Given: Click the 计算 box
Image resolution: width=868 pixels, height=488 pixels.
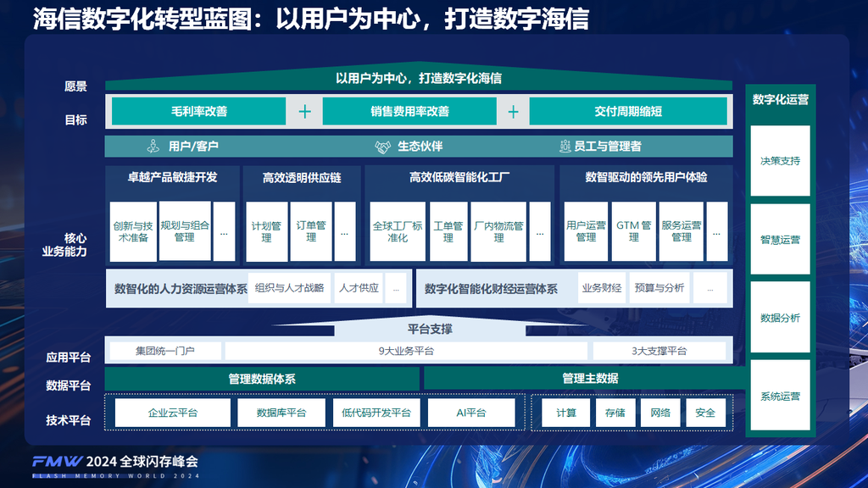Looking at the screenshot, I should [x=565, y=413].
